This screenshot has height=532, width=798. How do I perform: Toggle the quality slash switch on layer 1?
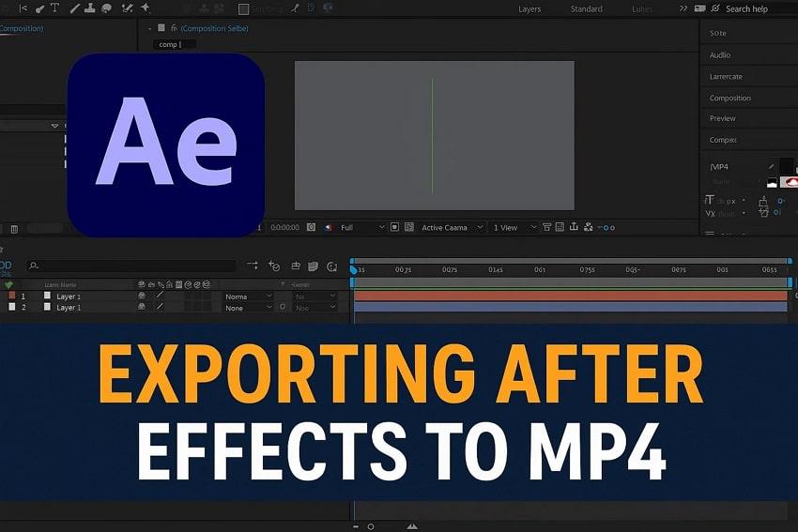pyautogui.click(x=160, y=295)
